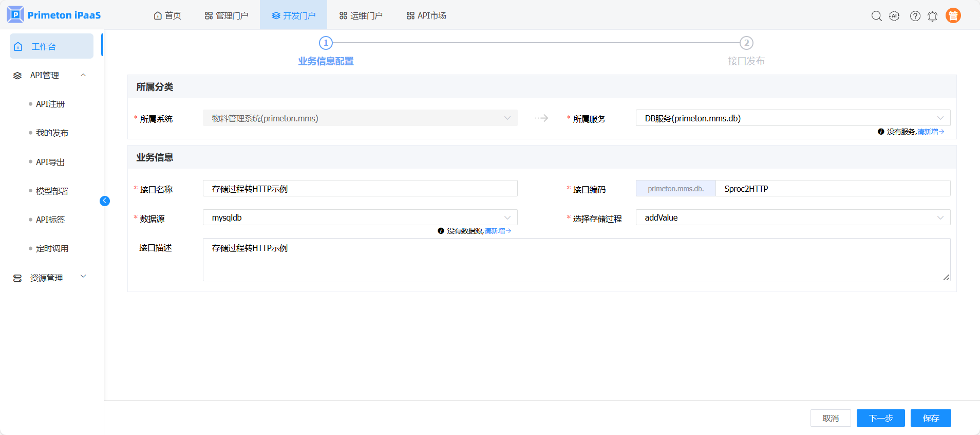Click the 接口描述 textarea resize handle

(946, 277)
